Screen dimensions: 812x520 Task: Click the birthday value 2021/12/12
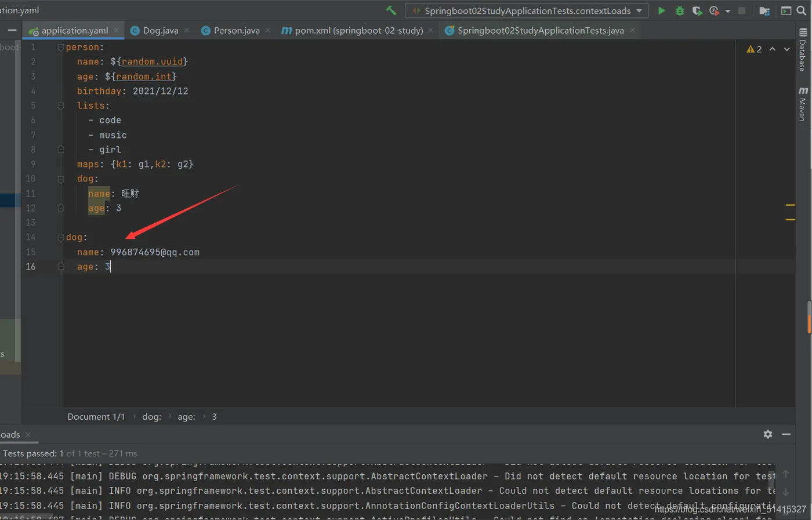161,91
